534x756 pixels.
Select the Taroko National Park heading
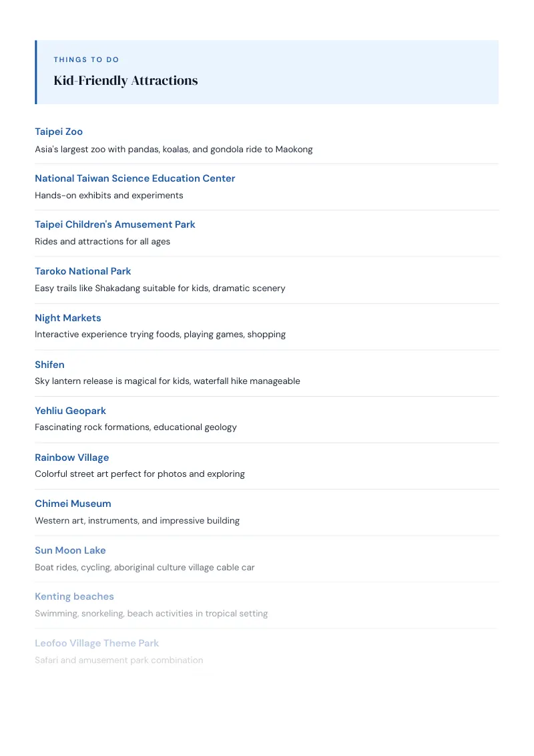(83, 271)
